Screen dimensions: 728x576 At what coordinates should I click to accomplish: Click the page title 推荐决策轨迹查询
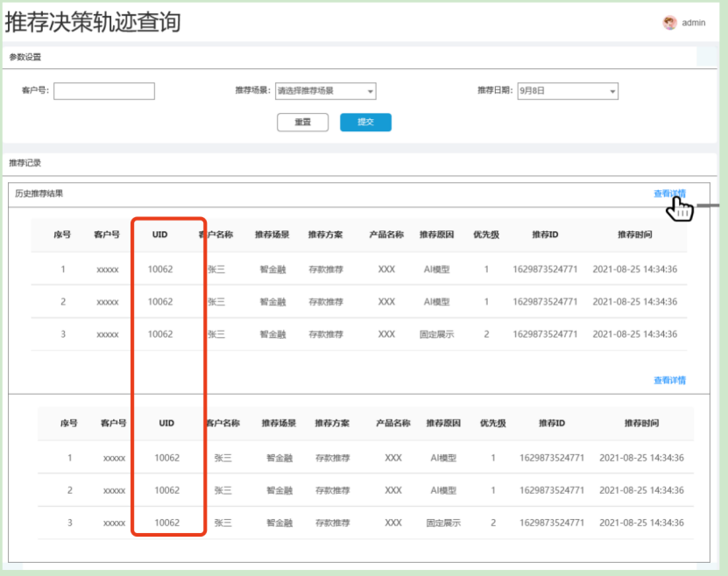pos(93,22)
